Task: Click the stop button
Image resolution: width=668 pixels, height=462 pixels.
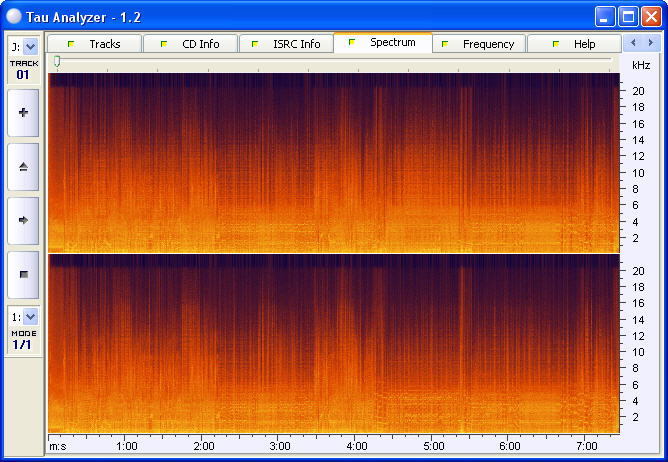Action: pos(23,274)
